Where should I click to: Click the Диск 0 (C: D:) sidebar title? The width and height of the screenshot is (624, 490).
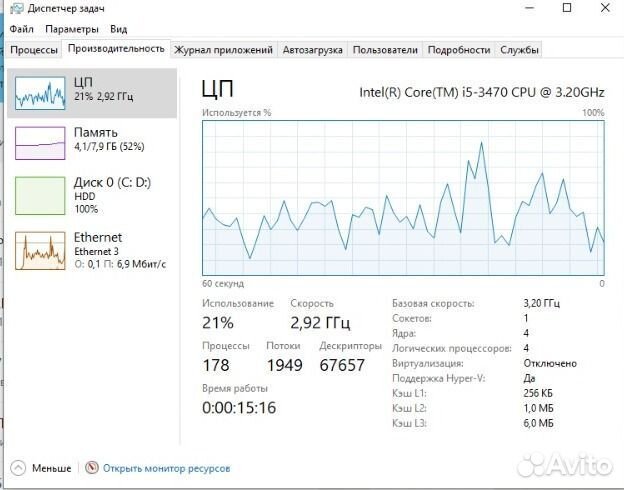pos(112,182)
